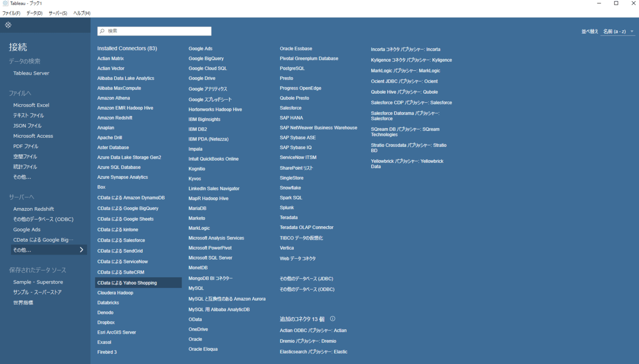This screenshot has width=639, height=364.
Task: Select the PostgreSQL connector
Action: 292,68
